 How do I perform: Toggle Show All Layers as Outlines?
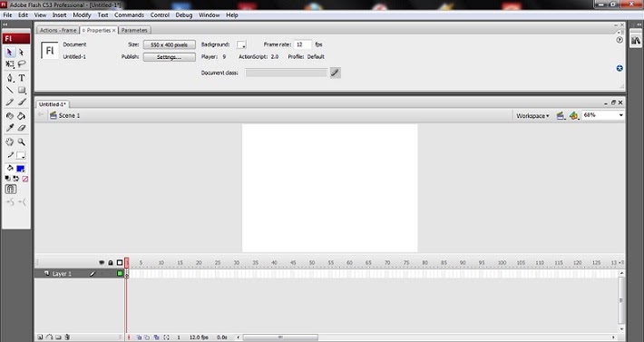120,262
